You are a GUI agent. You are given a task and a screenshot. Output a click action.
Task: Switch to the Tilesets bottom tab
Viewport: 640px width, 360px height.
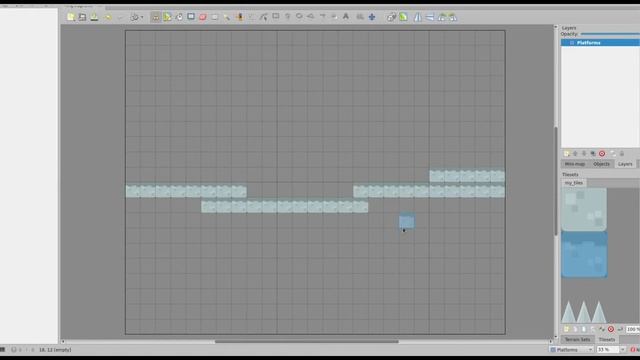(x=607, y=340)
